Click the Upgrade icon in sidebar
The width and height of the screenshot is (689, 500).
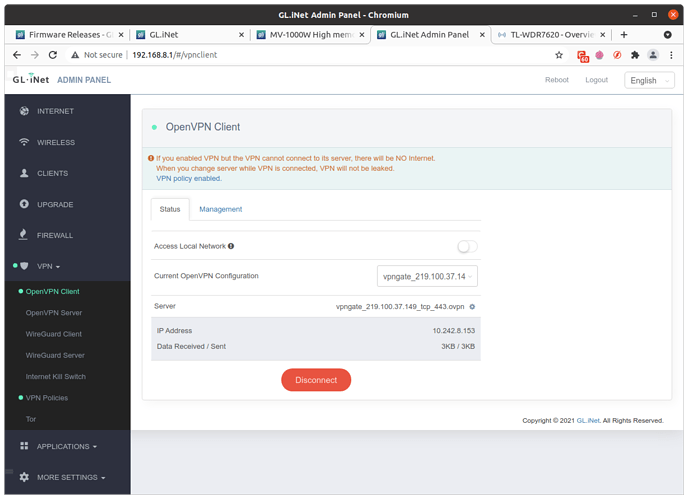pos(24,204)
